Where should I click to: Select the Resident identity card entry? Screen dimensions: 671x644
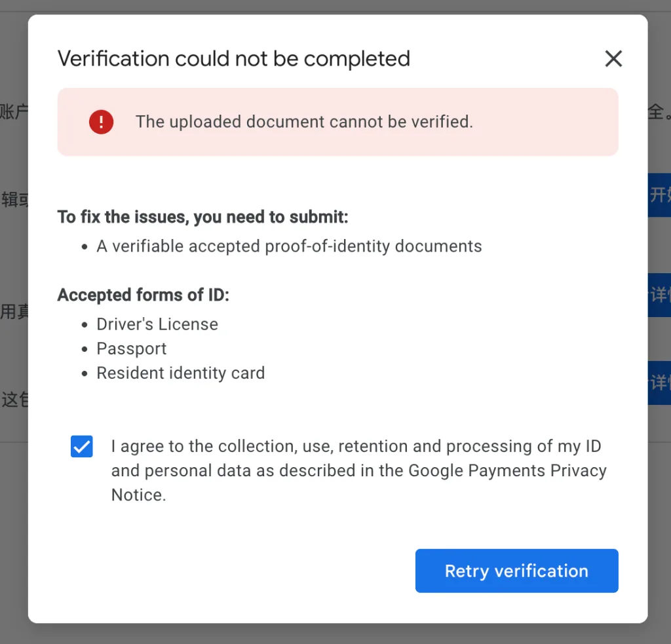coord(181,373)
